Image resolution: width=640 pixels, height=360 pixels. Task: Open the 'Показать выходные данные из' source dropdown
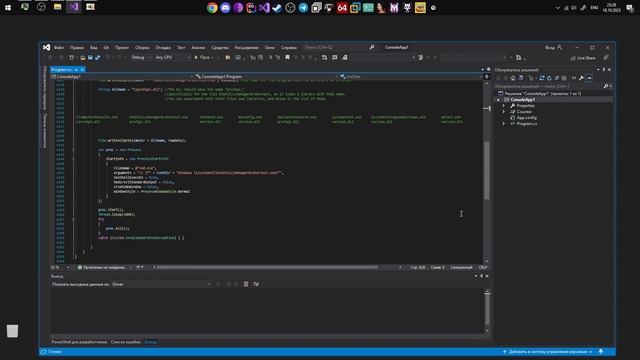pyautogui.click(x=162, y=284)
